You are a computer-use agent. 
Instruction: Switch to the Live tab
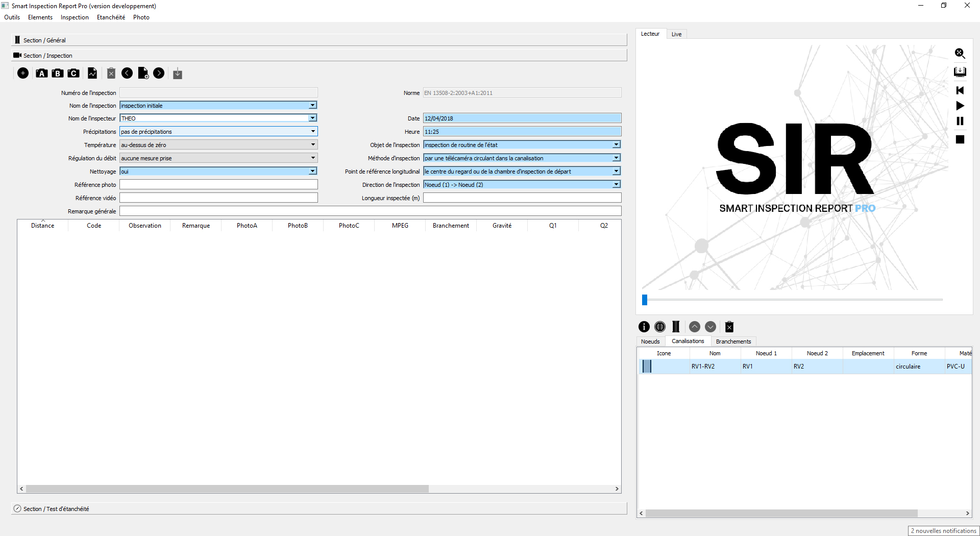point(676,34)
